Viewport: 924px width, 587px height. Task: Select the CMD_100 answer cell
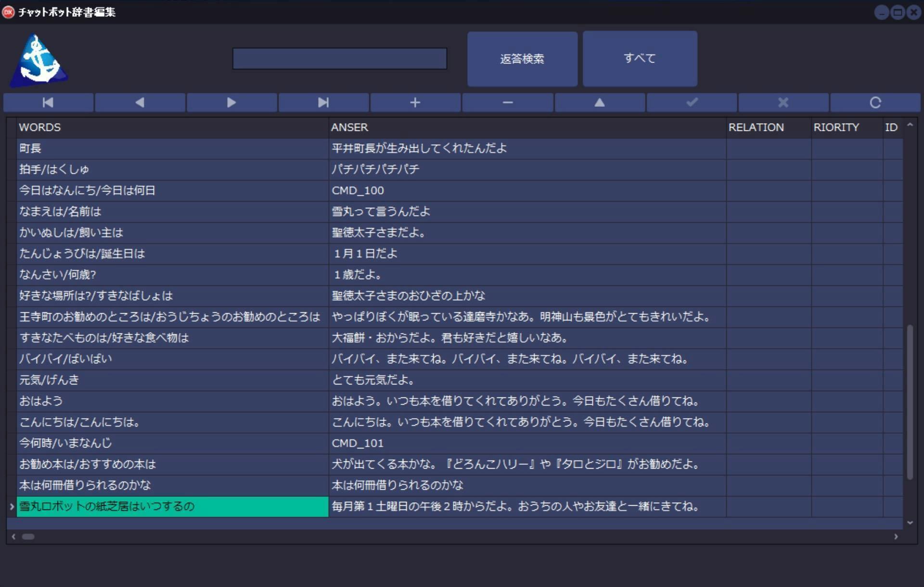[x=527, y=191]
